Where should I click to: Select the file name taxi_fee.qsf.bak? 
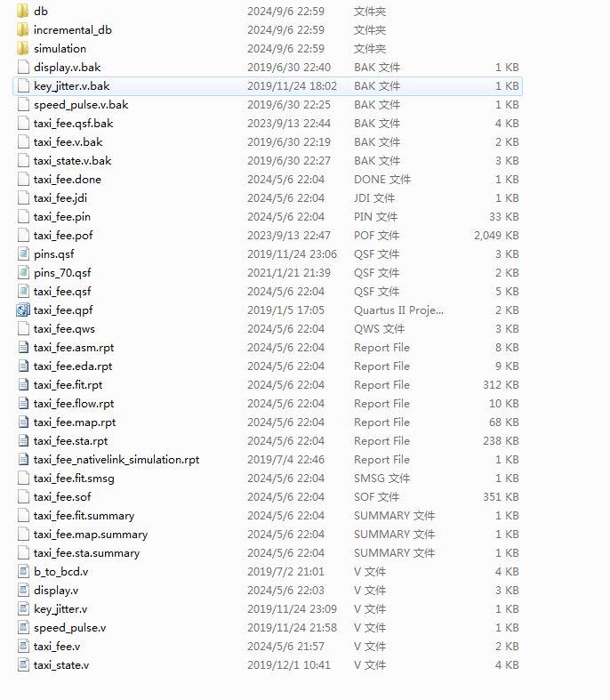click(x=73, y=124)
